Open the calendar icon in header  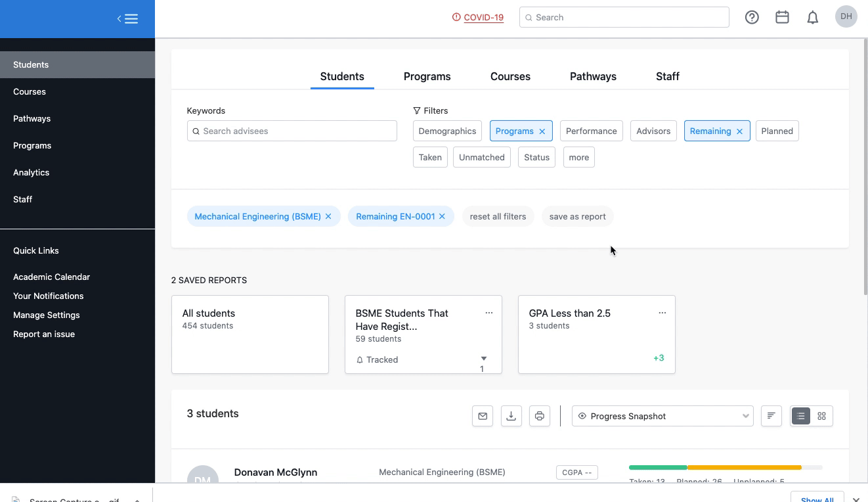coord(782,18)
